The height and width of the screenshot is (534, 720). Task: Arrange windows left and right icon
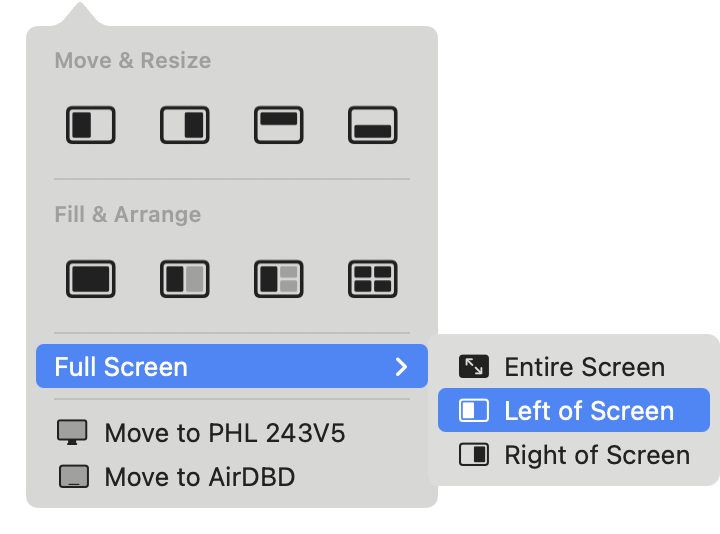[185, 279]
